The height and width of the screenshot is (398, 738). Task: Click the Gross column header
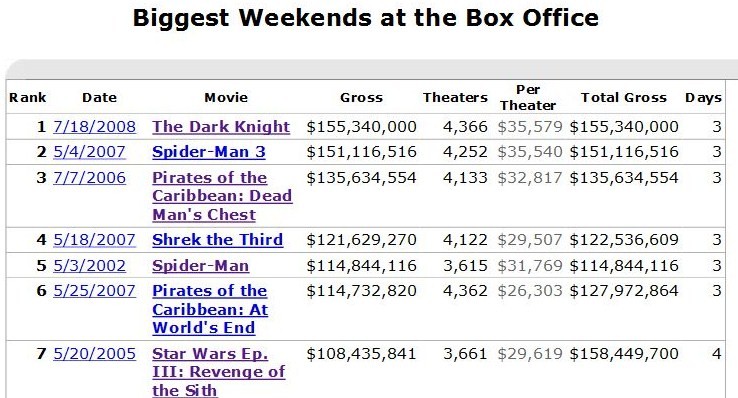[361, 97]
